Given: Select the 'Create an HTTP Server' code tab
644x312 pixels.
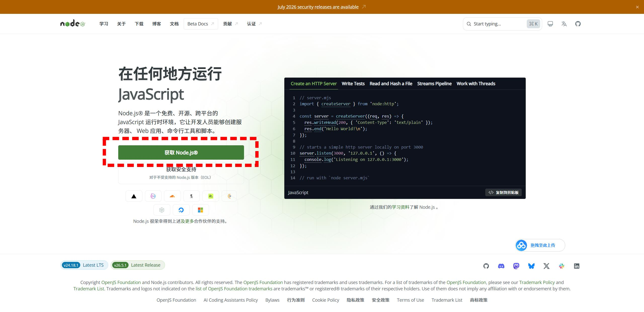Looking at the screenshot, I should (x=314, y=84).
